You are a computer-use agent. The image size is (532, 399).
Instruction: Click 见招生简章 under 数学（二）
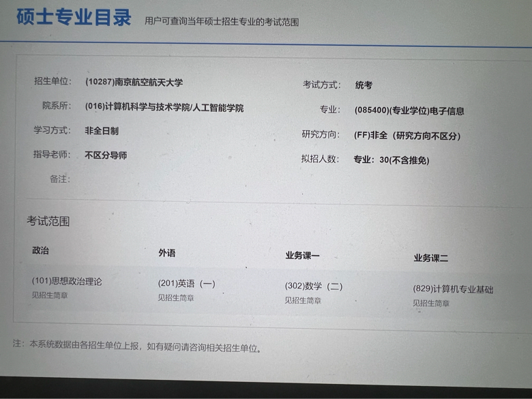point(303,300)
